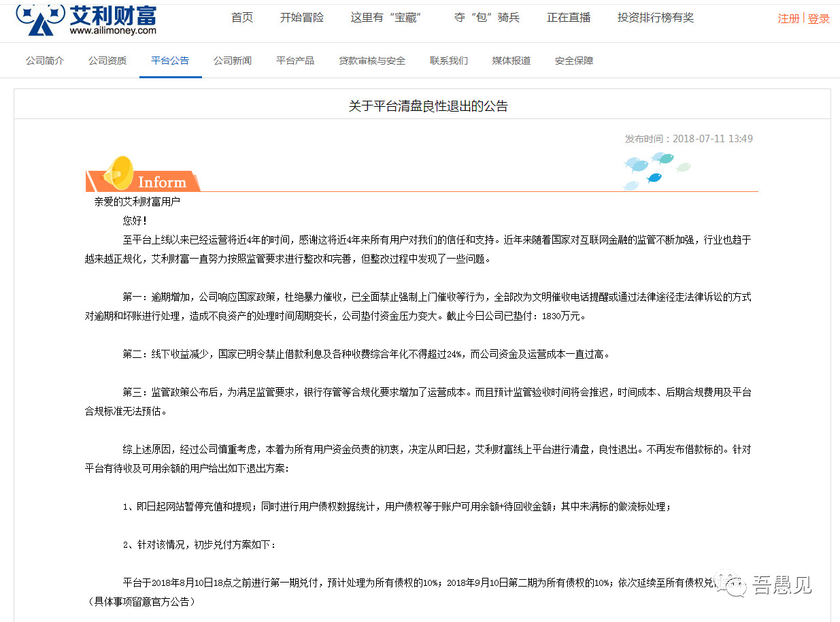Screen dimensions: 840x622
Task: Click the paragraph starting with 综上述原因
Action: coord(418,459)
